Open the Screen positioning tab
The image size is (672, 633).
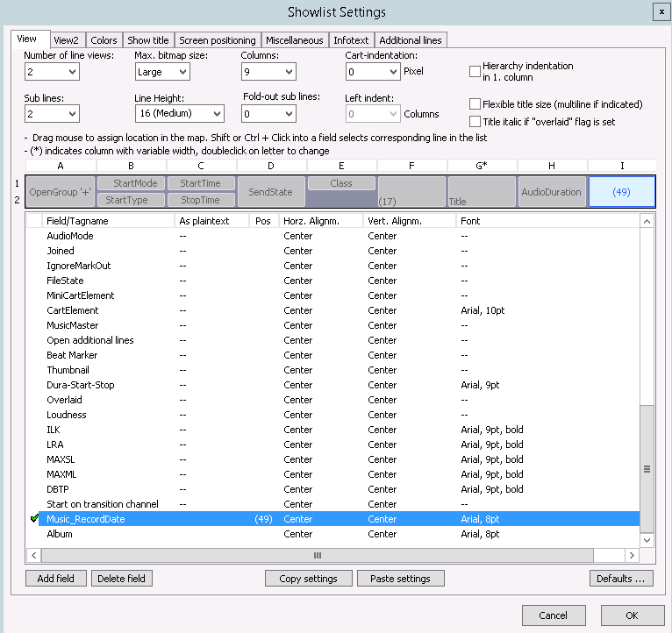pyautogui.click(x=217, y=40)
